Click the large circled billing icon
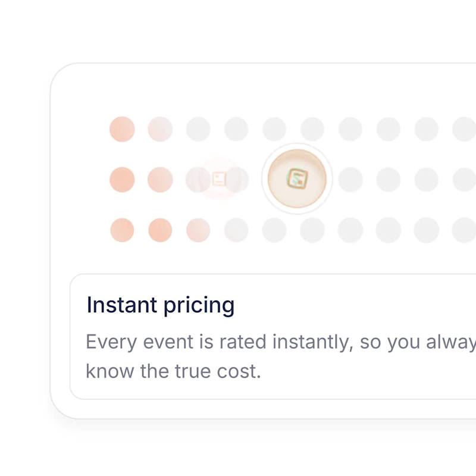The image size is (476, 476). [296, 178]
